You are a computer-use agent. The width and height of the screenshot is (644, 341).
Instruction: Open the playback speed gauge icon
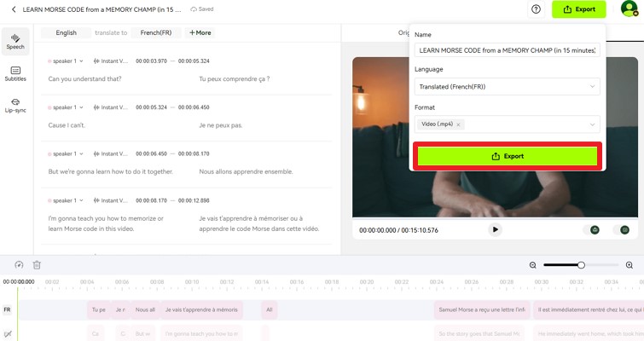tap(19, 265)
